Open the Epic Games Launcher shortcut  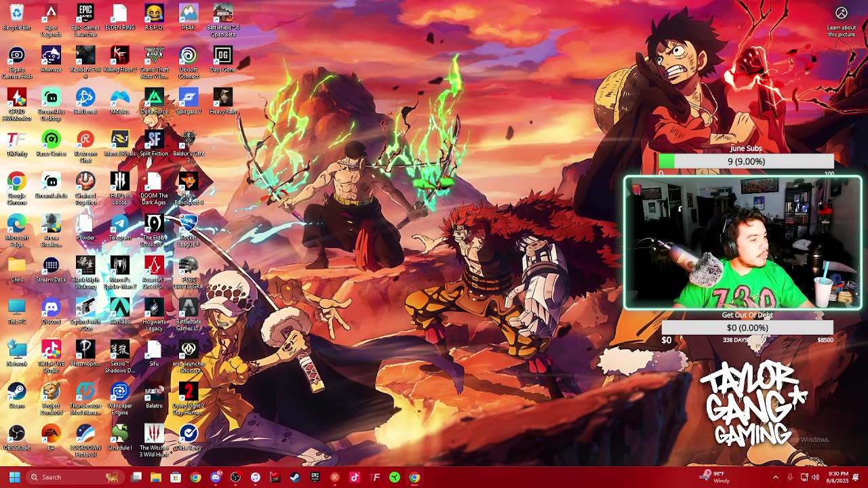click(85, 20)
